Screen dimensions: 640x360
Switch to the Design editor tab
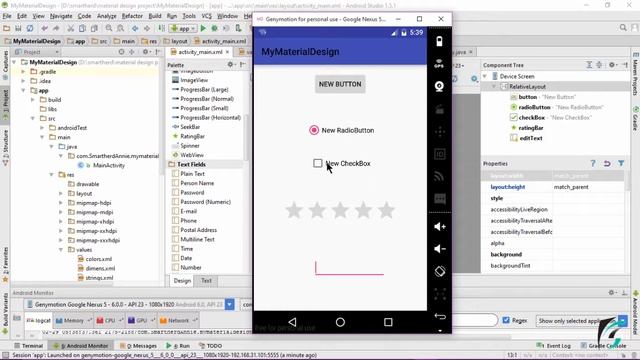(x=182, y=280)
